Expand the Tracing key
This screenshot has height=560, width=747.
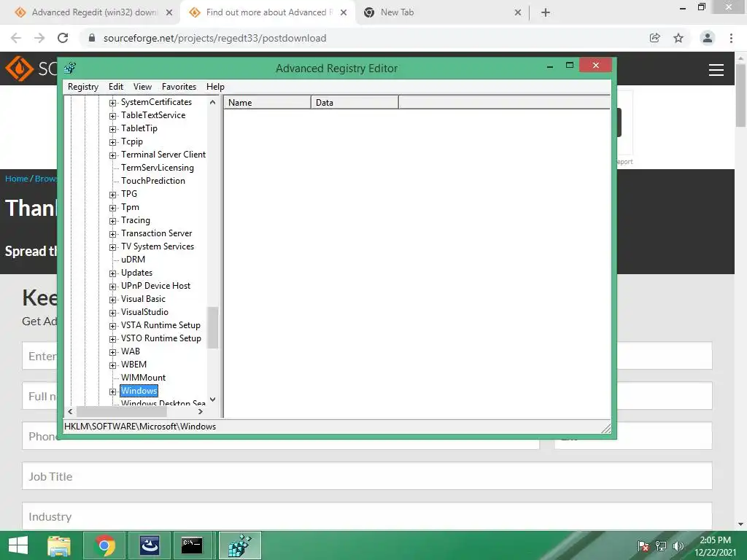coord(112,221)
